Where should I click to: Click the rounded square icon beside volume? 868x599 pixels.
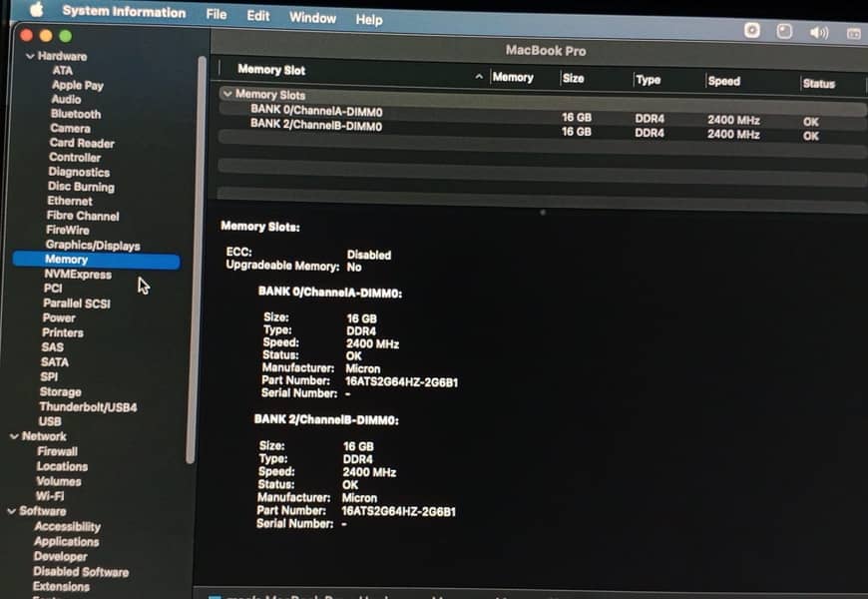[784, 31]
